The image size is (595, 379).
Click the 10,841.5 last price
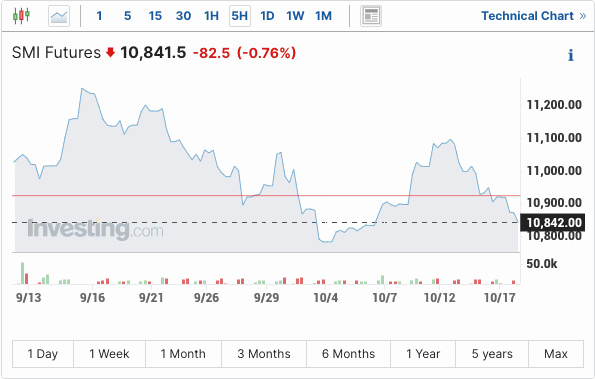point(153,52)
